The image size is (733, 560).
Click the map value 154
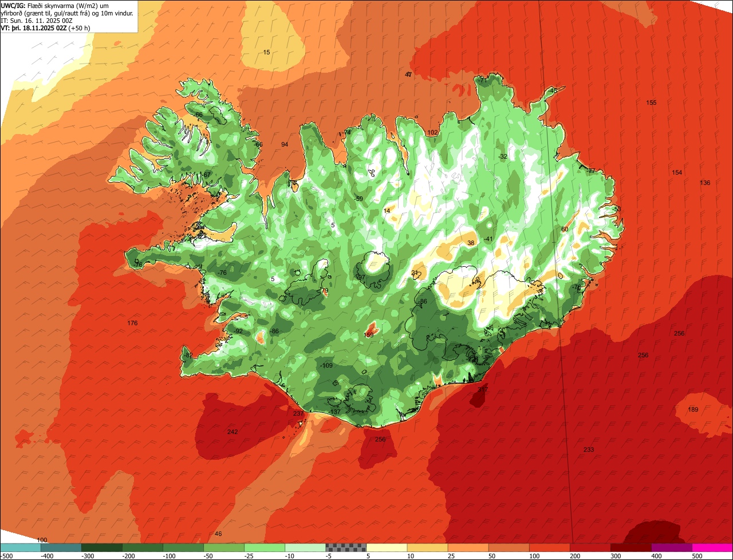pos(677,173)
